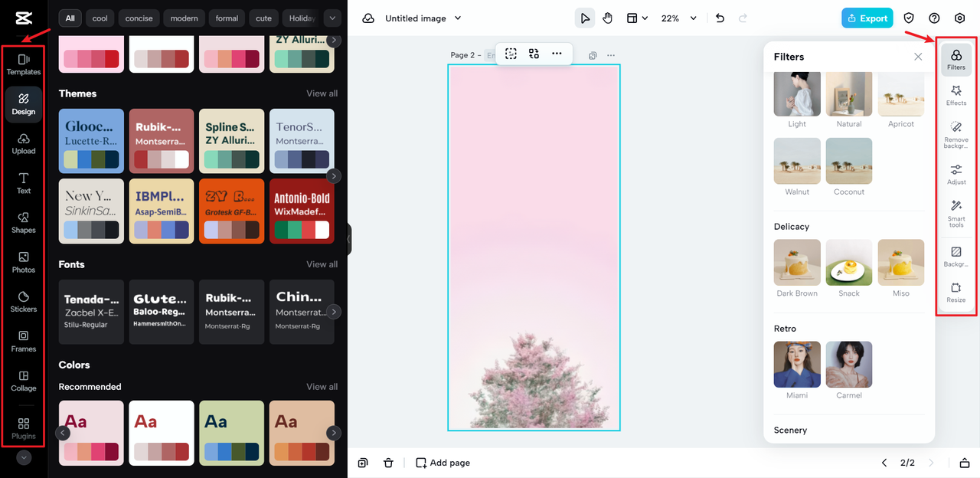Open the 22% zoom dropdown
The image size is (980, 478).
pyautogui.click(x=678, y=18)
